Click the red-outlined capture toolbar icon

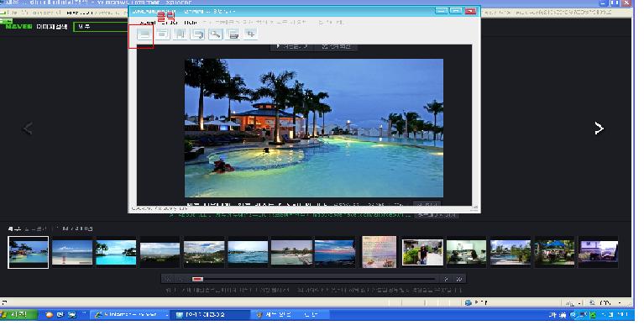click(144, 34)
